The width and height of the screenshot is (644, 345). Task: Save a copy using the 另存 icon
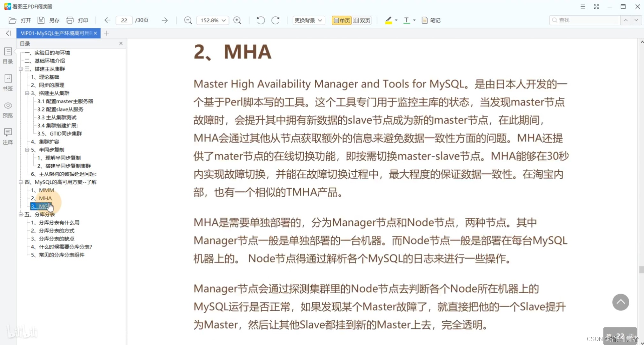point(41,20)
